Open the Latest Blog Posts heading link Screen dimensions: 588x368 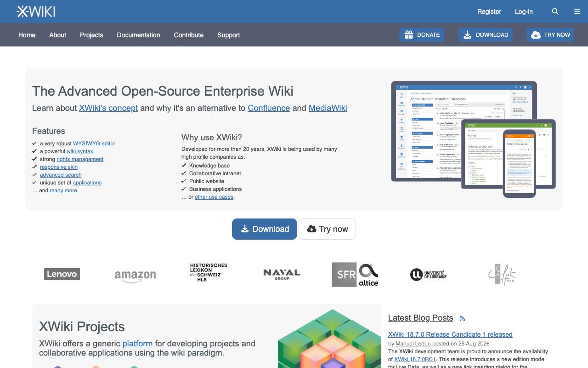pyautogui.click(x=420, y=318)
